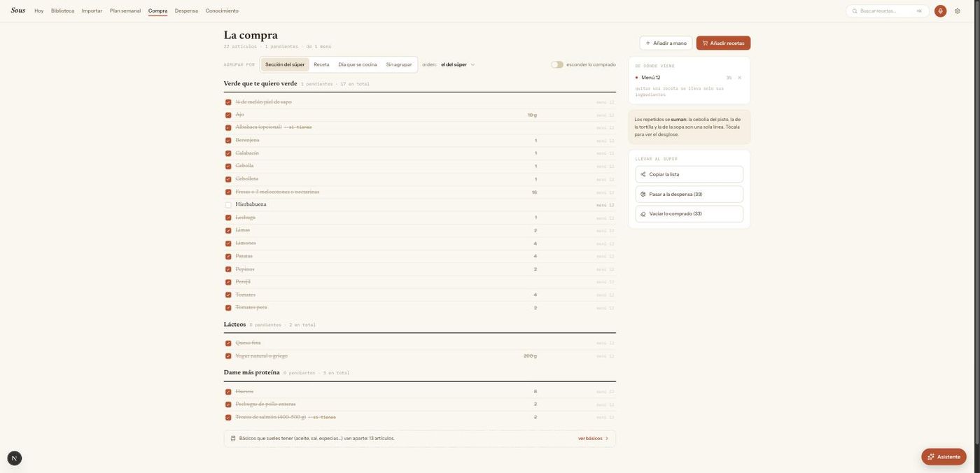Click Fresas o 3 melocotones o nectarinas
Screen dimensions: 980x473
tap(277, 192)
